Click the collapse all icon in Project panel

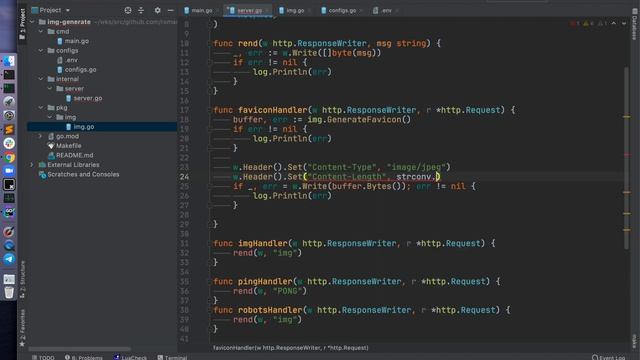[x=141, y=10]
